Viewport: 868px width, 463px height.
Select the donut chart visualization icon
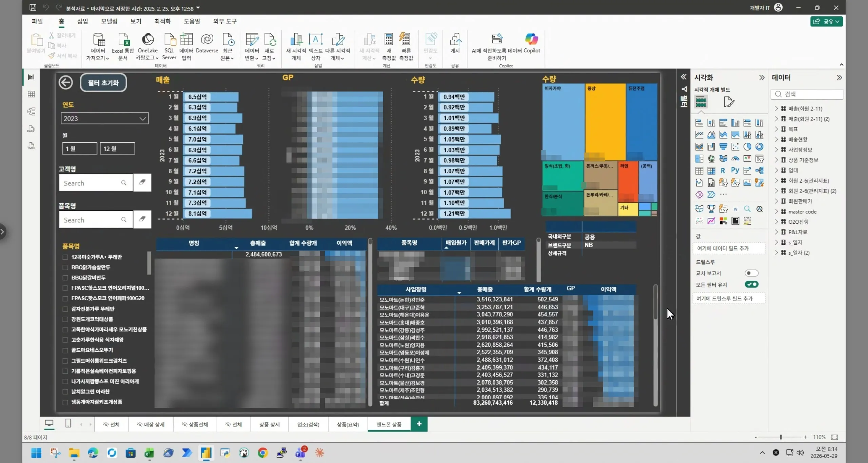(x=759, y=147)
